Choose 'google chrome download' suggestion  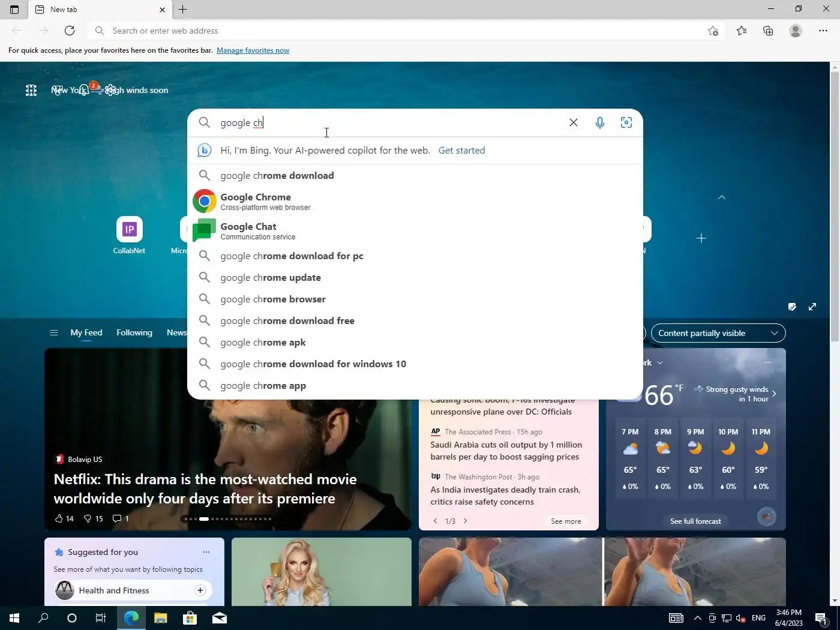coord(415,175)
